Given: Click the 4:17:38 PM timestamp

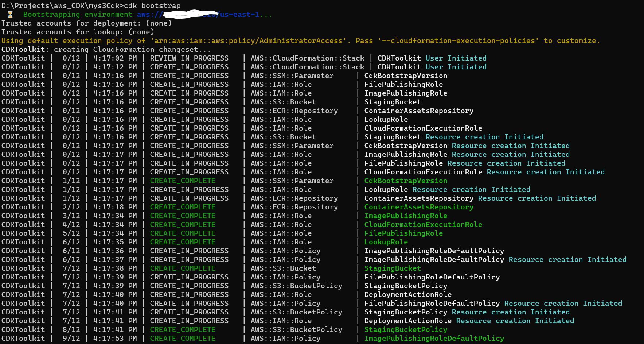Looking at the screenshot, I should coord(115,268).
